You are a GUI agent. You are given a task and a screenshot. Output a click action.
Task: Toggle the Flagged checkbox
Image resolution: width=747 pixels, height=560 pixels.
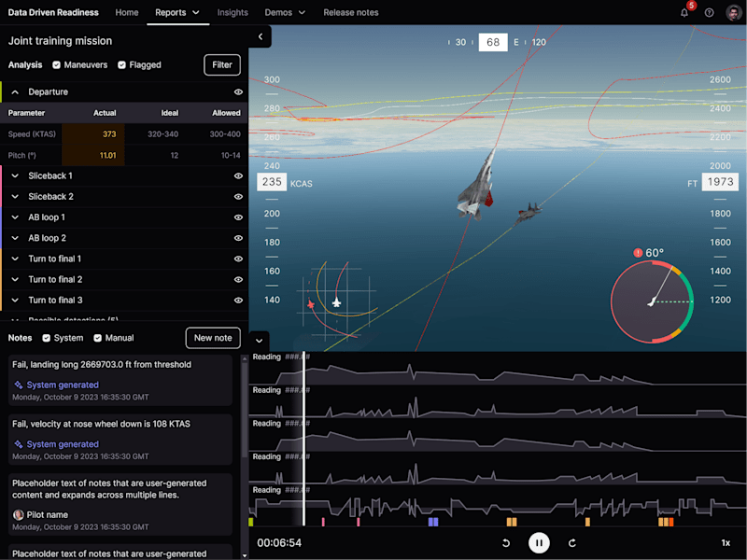[x=121, y=64]
